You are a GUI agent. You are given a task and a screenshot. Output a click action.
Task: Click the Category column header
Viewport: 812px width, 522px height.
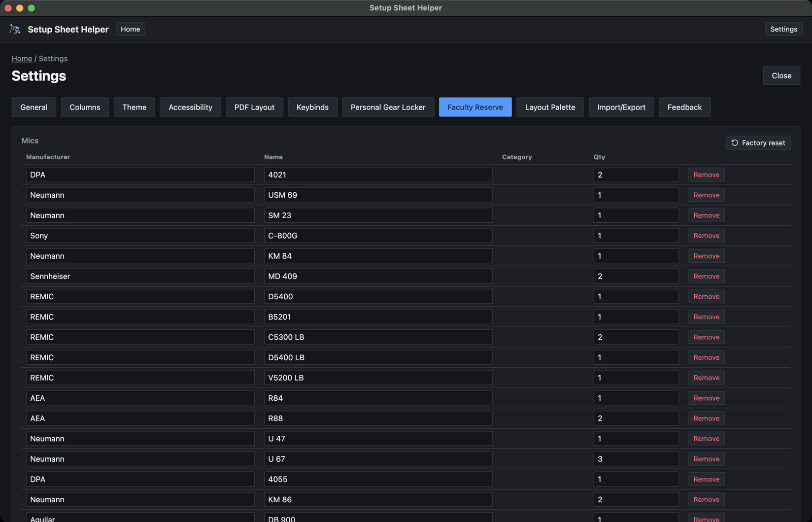click(x=517, y=157)
